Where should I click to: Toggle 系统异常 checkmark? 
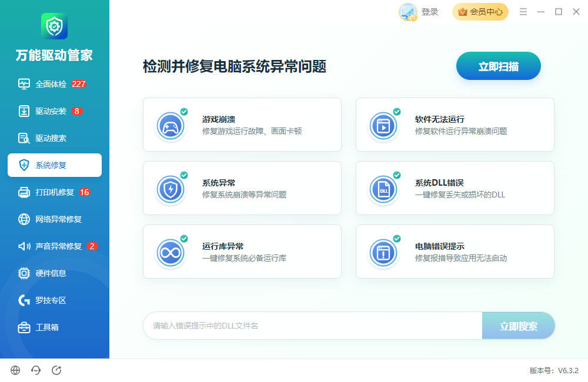point(184,175)
